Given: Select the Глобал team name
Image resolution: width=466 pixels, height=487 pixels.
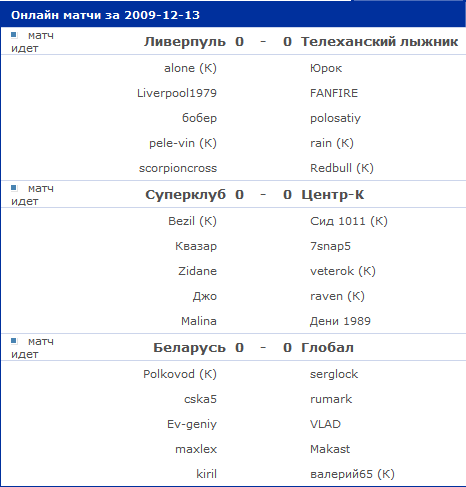Looking at the screenshot, I should [x=327, y=348].
